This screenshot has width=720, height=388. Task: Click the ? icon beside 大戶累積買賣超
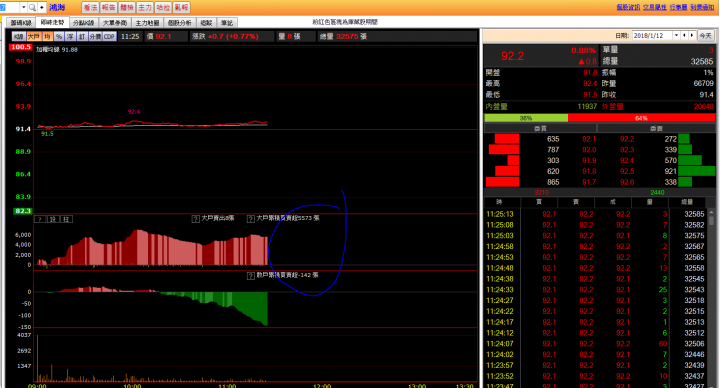251,219
